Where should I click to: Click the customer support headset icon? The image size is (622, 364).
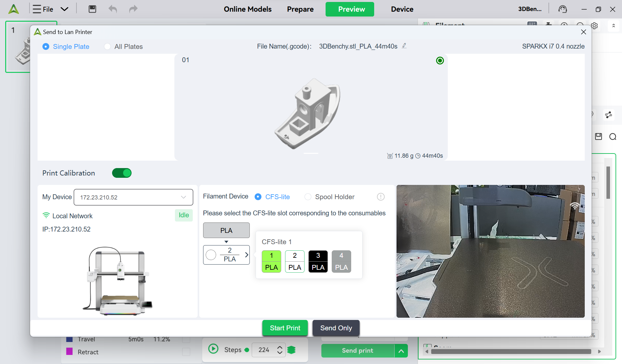point(563,9)
